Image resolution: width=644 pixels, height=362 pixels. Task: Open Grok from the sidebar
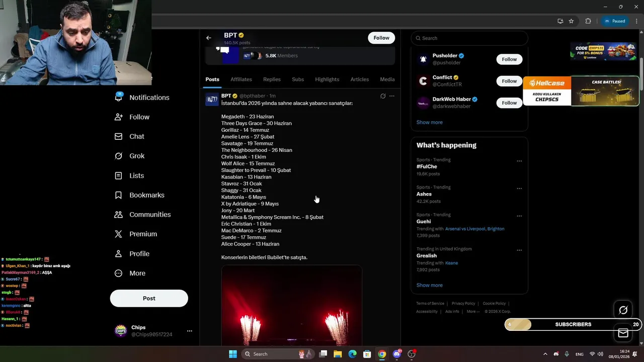click(x=129, y=156)
